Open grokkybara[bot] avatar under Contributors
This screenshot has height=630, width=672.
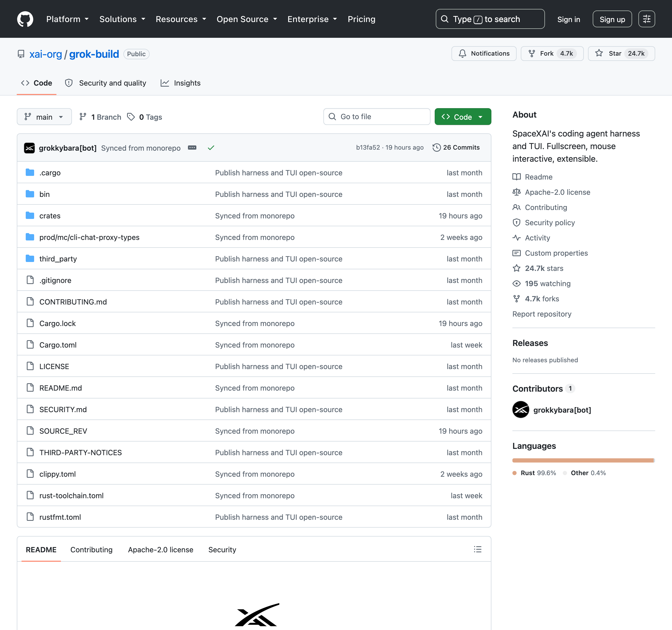coord(521,410)
